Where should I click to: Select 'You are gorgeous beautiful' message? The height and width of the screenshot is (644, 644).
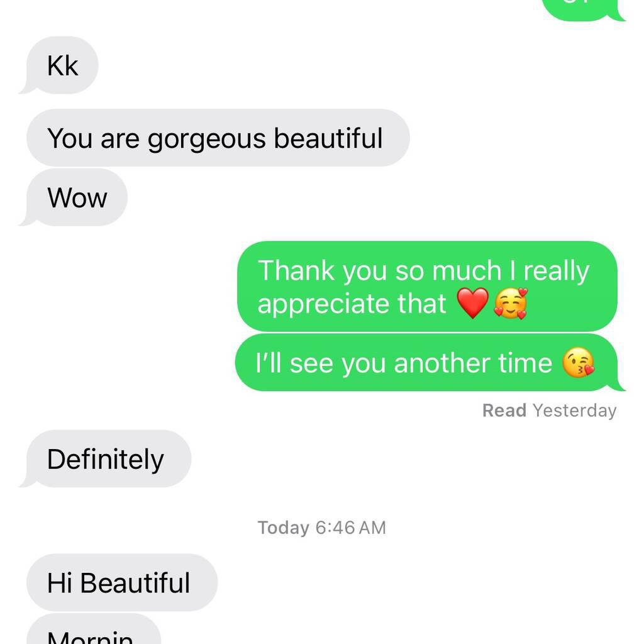(x=218, y=138)
